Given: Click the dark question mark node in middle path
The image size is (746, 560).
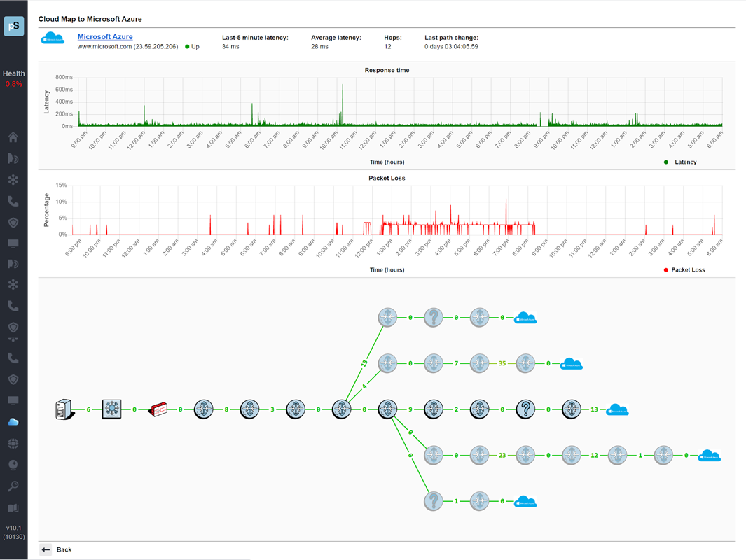Looking at the screenshot, I should 525,409.
